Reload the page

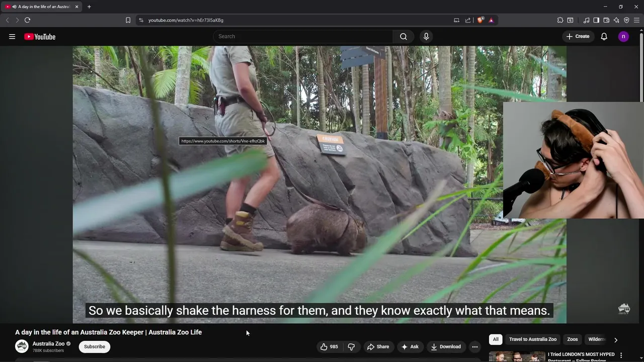coord(27,20)
